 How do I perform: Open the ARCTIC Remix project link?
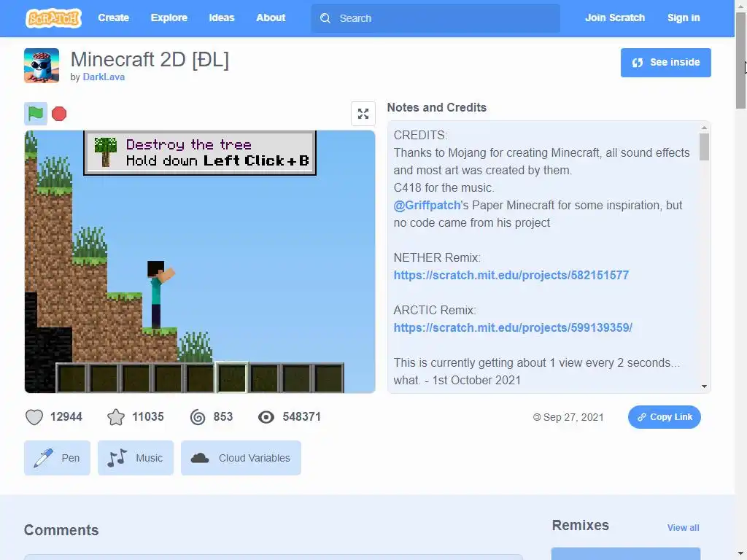(513, 327)
